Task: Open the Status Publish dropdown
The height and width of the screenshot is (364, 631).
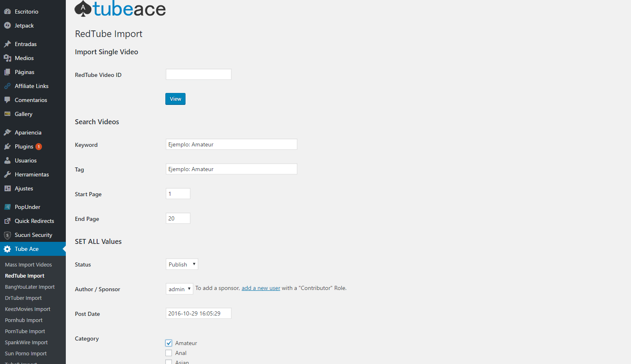Action: click(x=182, y=264)
